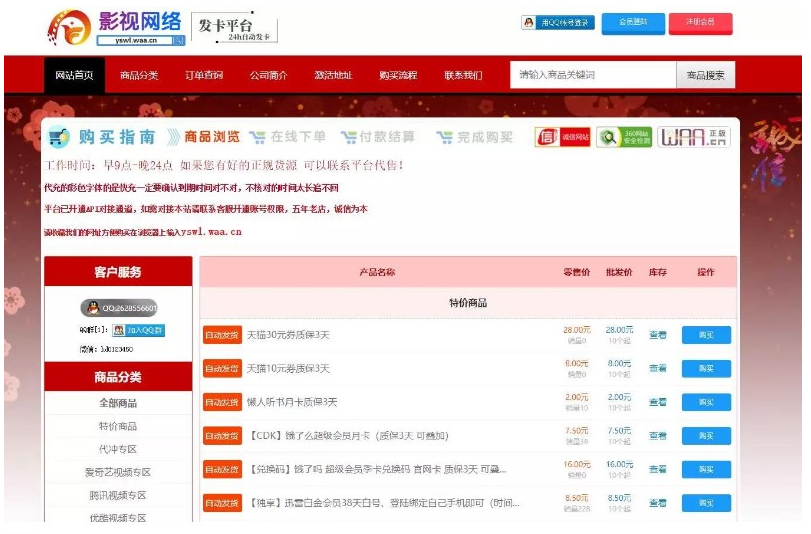Click the 发卡平台 banner image
This screenshot has height=534, width=811.
[235, 28]
